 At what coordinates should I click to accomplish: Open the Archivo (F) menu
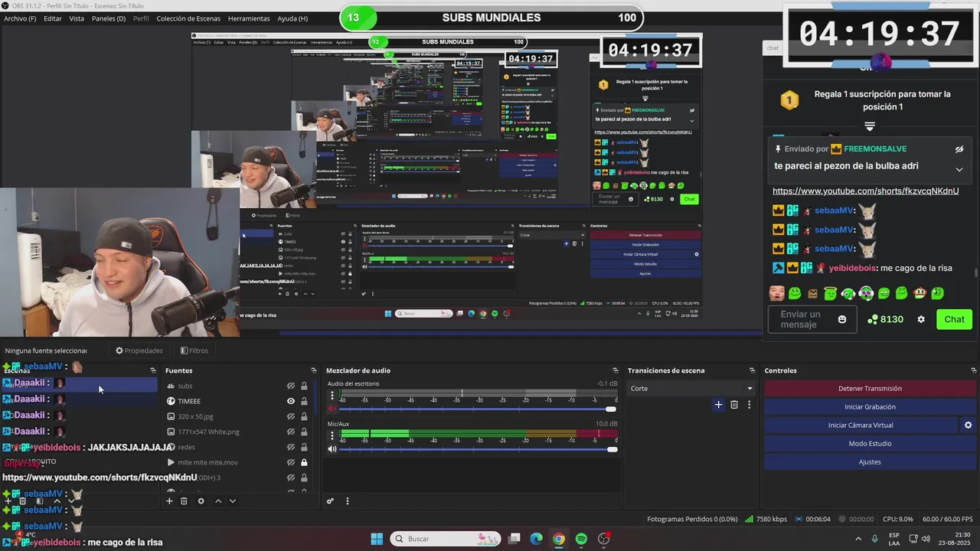20,18
